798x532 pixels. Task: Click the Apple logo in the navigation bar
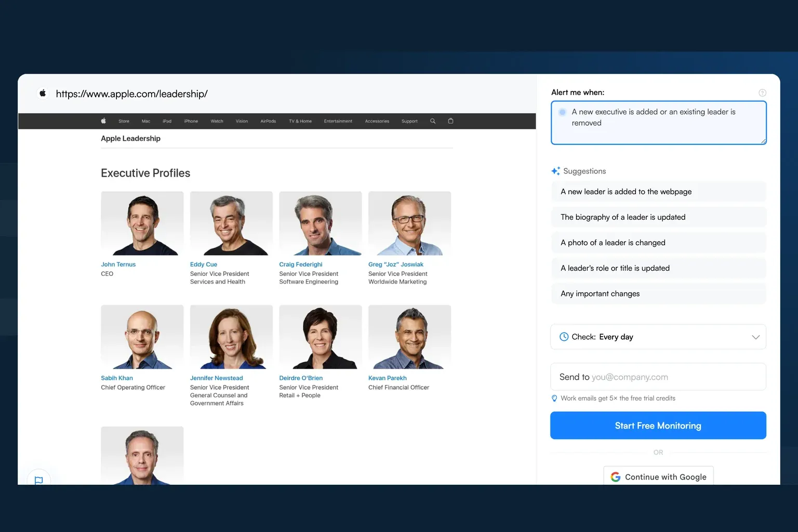(103, 121)
